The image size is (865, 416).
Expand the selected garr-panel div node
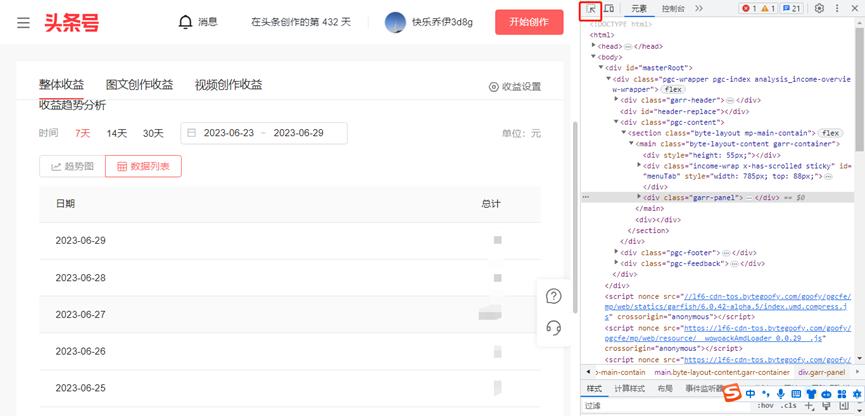[x=639, y=197]
